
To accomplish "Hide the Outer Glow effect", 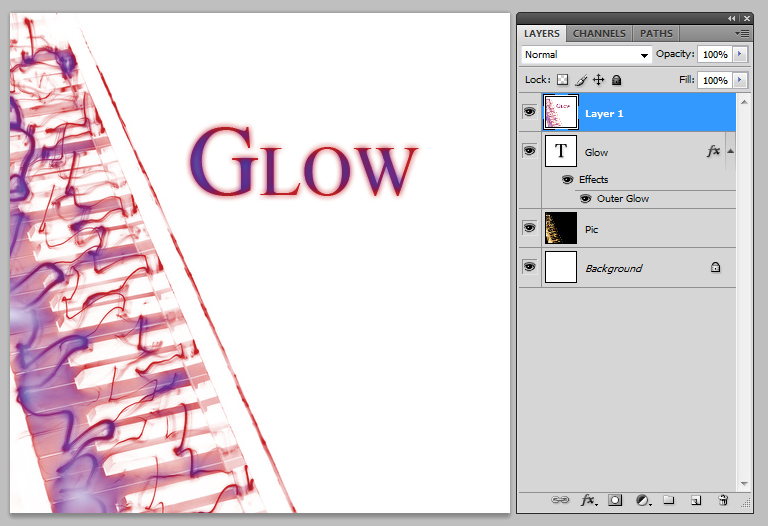I will 585,198.
